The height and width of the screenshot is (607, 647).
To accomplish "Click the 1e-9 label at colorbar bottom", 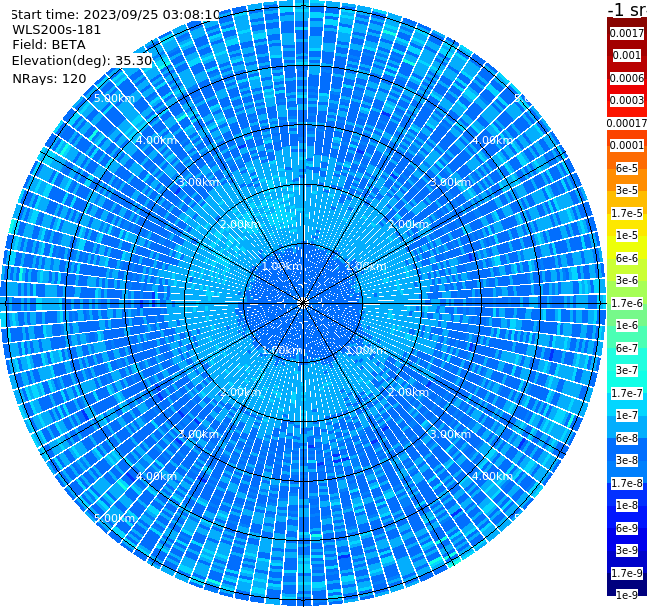I will [x=627, y=595].
